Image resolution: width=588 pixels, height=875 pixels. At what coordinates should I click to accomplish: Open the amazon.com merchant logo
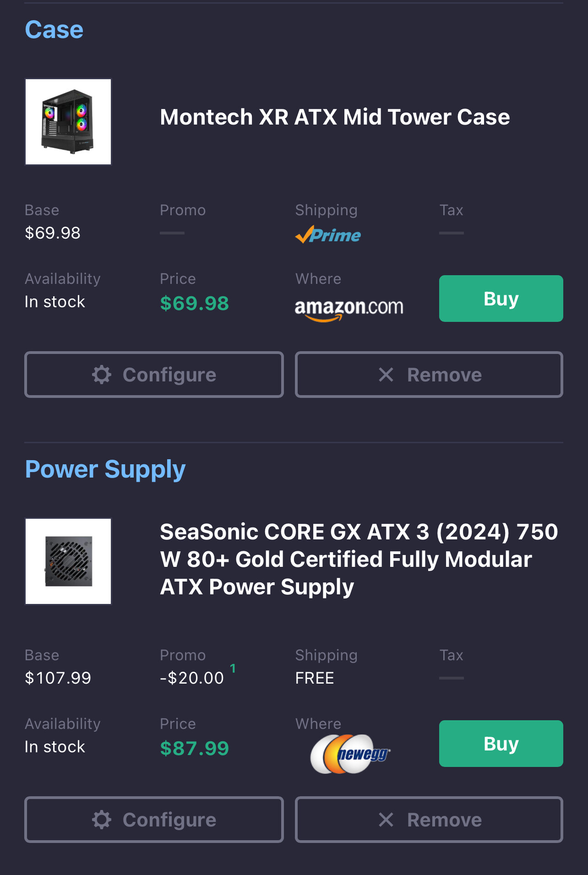coord(349,308)
